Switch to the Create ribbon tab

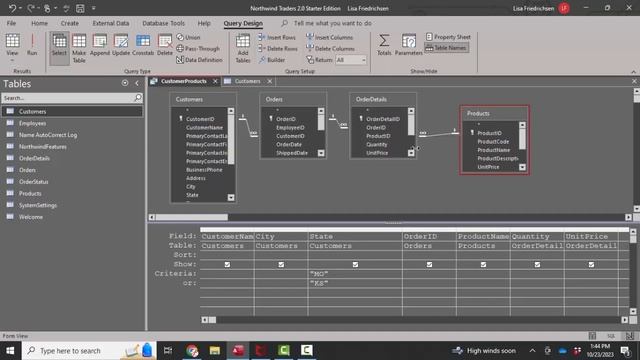tap(70, 23)
